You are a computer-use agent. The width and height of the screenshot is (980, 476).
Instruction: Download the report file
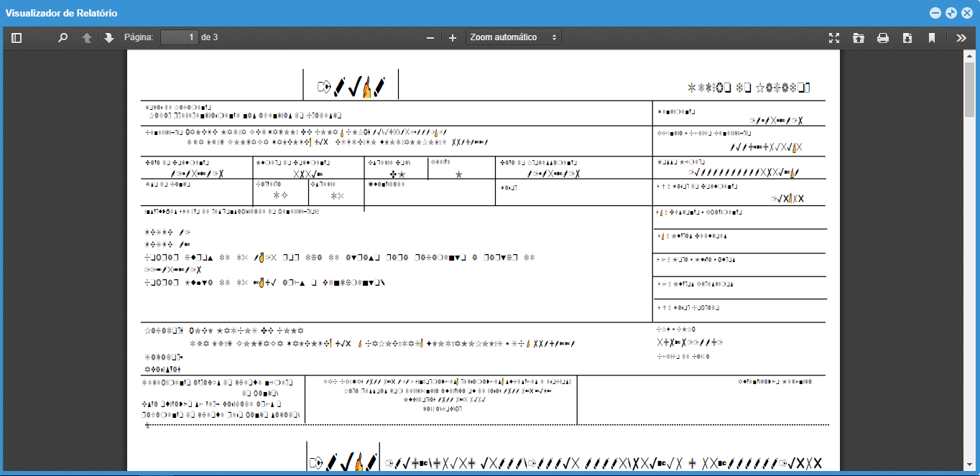click(907, 38)
